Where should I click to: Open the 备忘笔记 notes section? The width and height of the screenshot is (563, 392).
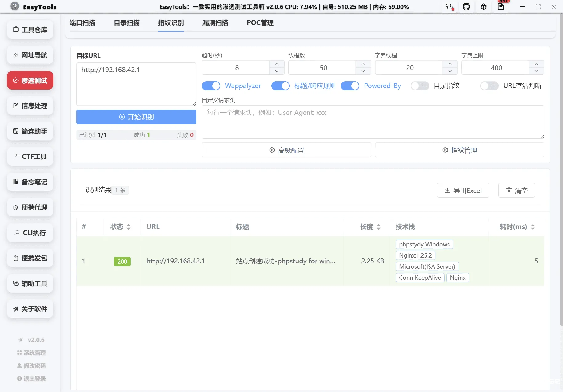[30, 182]
